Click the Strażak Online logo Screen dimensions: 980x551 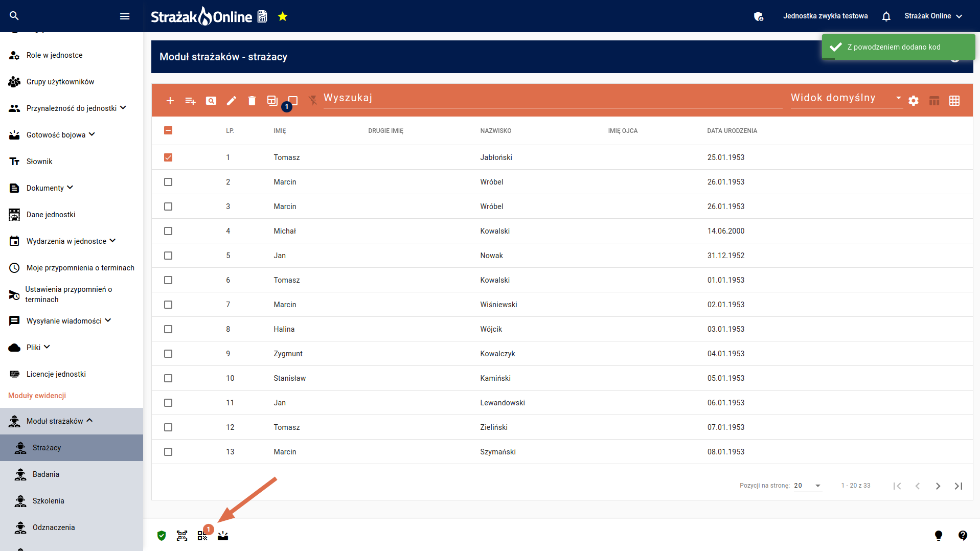(201, 16)
